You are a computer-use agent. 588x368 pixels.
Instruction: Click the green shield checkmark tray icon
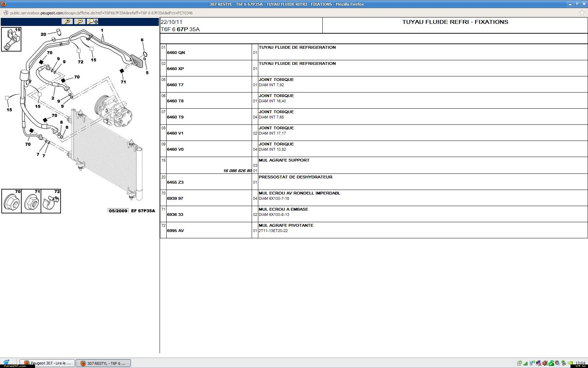point(551,363)
